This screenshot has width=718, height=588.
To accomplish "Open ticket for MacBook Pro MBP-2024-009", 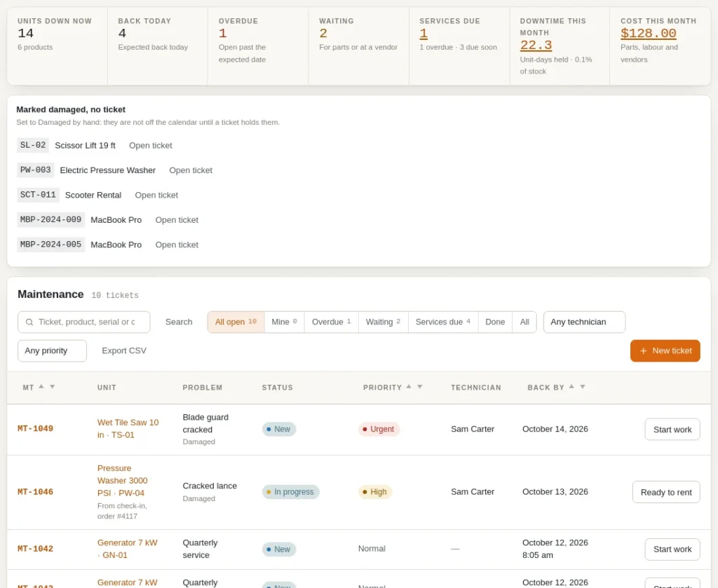I will point(177,219).
